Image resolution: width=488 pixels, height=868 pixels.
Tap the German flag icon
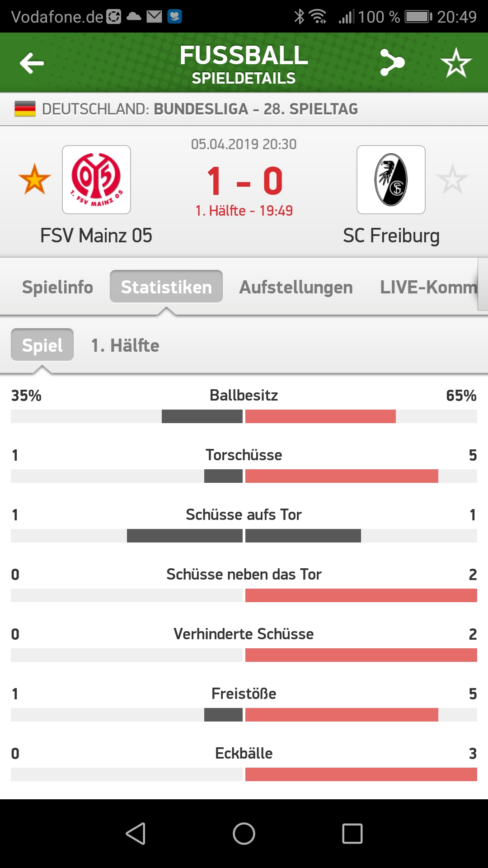point(25,109)
